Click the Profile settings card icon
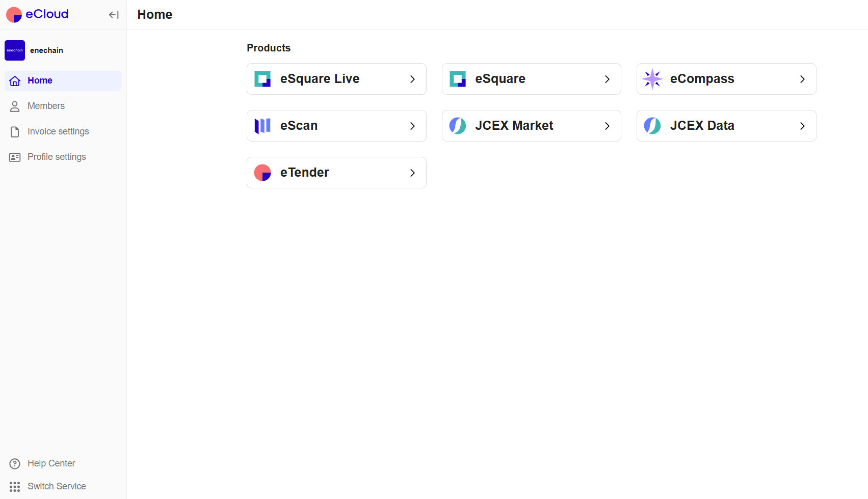 point(14,157)
